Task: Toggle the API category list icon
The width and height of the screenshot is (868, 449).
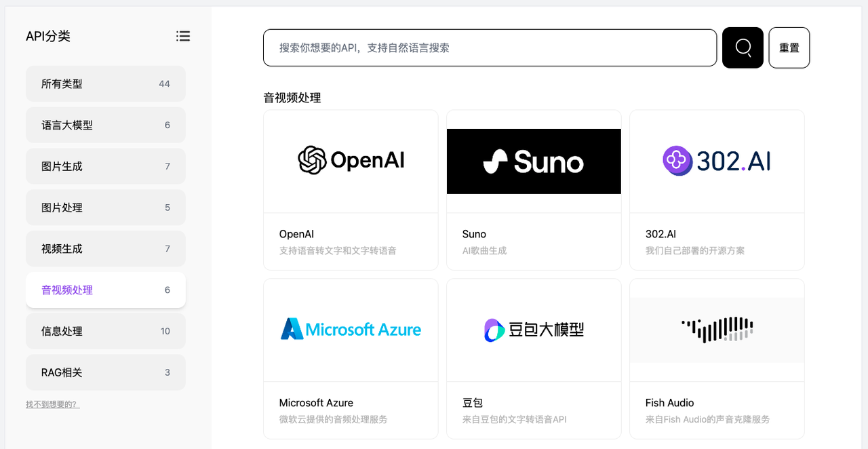Action: [183, 36]
